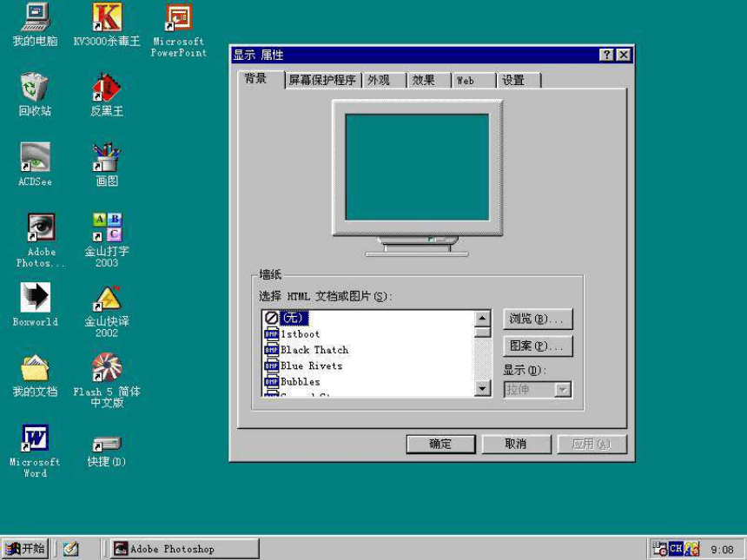Click the wallpaper list scroll-up arrow
The height and width of the screenshot is (560, 747).
(483, 318)
